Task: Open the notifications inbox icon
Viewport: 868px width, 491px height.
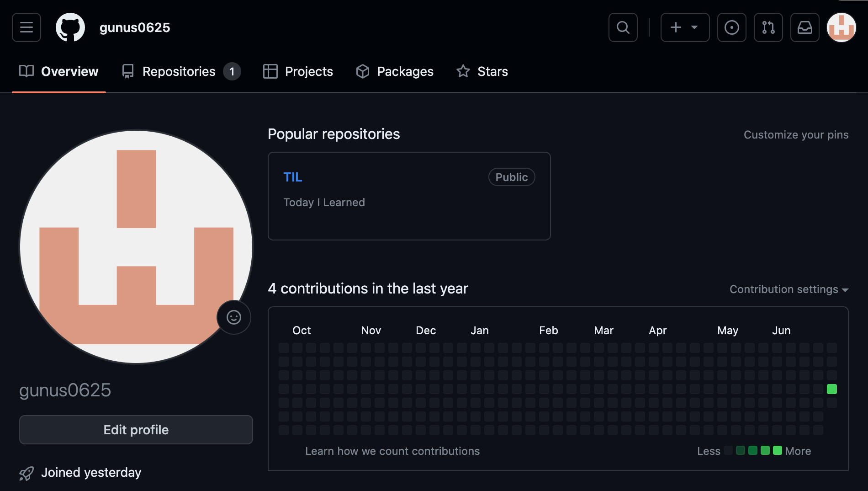Action: (x=805, y=27)
